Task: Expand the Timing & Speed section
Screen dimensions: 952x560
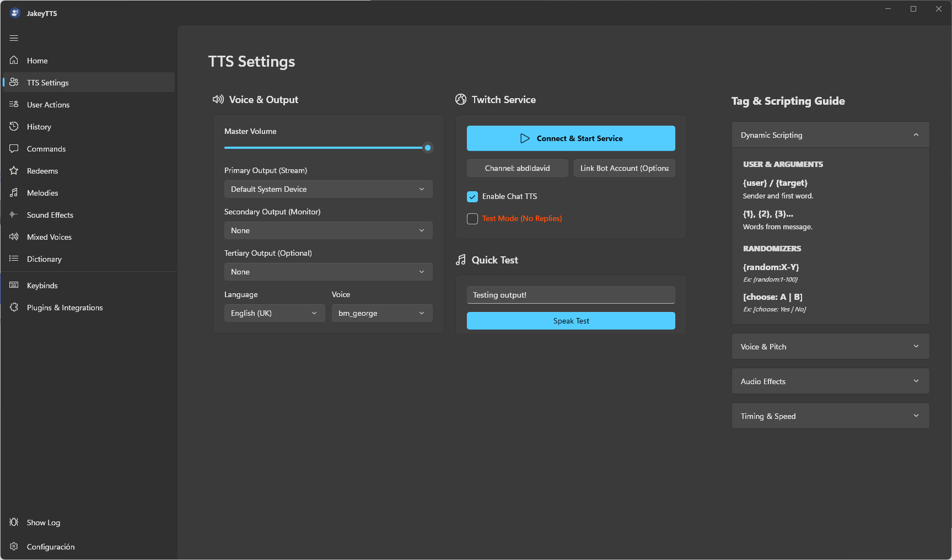Action: pos(830,416)
